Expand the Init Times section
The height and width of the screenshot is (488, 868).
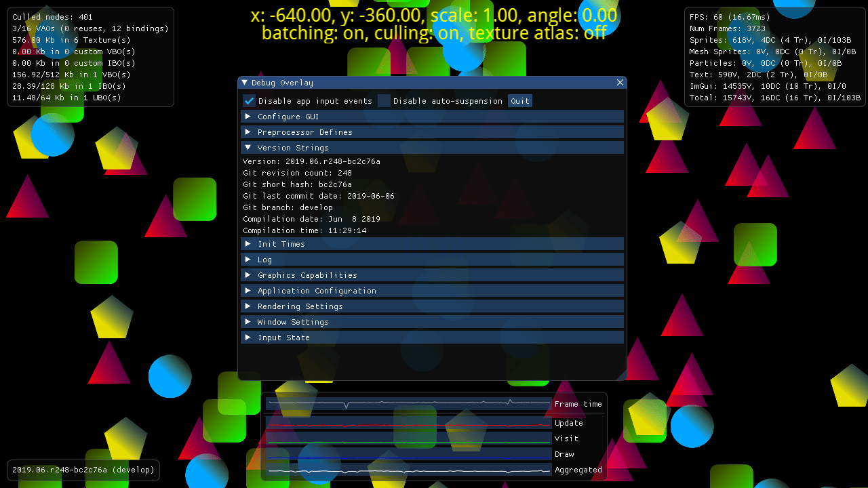[x=432, y=244]
